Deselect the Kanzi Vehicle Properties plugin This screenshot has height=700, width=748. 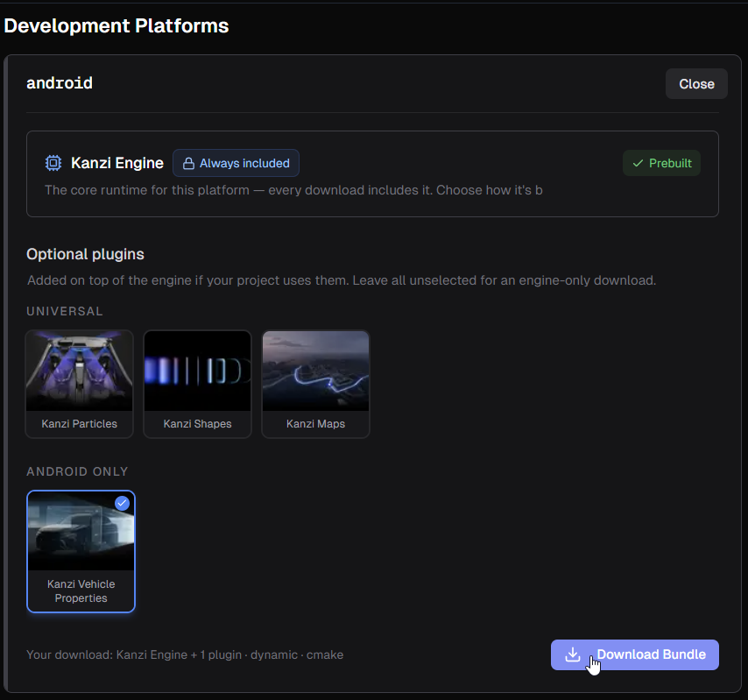(81, 551)
